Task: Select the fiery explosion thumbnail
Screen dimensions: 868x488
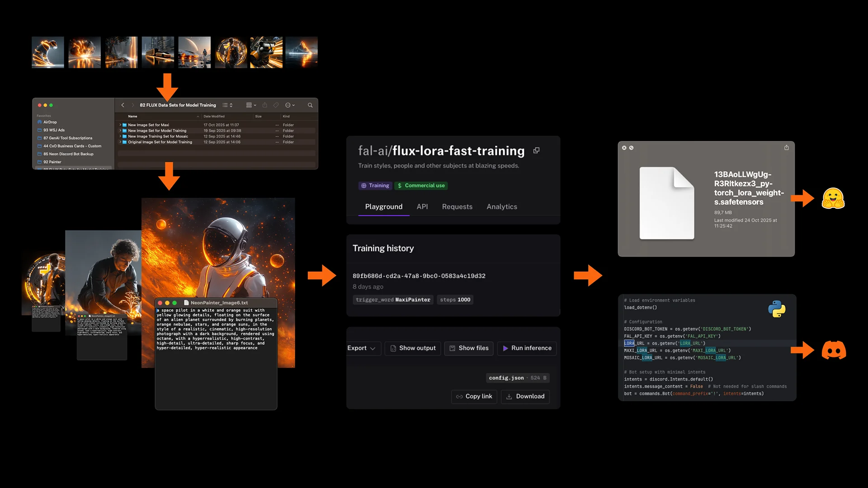Action: (85, 52)
